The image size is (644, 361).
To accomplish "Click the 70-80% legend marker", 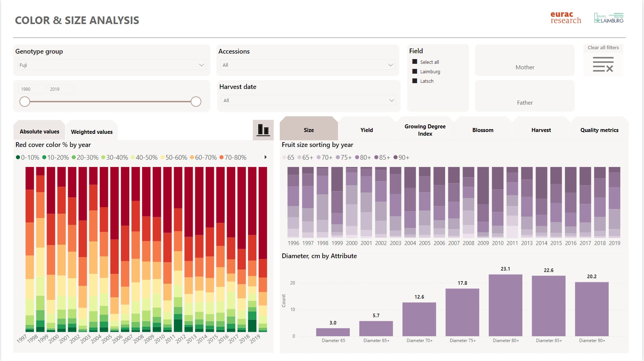I will coord(221,158).
